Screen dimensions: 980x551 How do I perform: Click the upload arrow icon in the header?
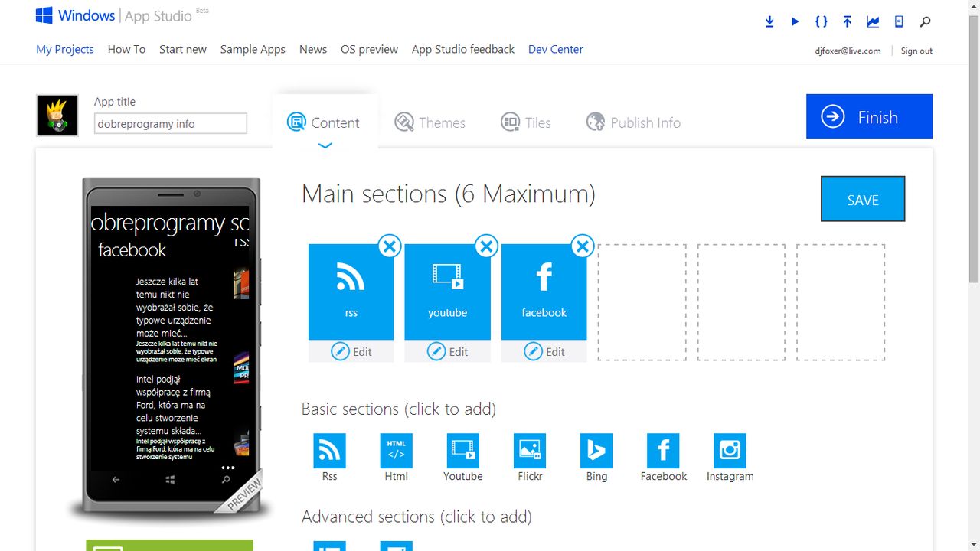pos(847,21)
